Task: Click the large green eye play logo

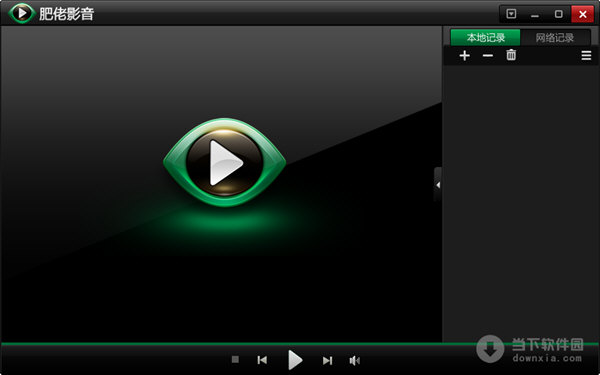Action: pos(225,162)
